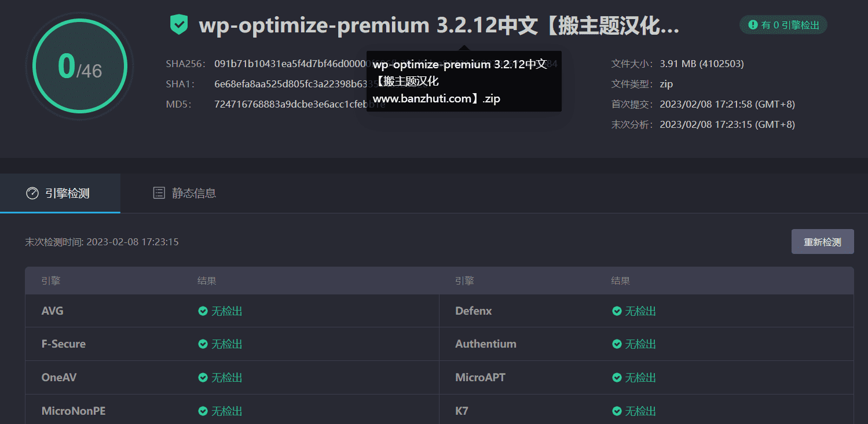Click the filename tooltip popup
868x424 pixels.
click(x=464, y=81)
